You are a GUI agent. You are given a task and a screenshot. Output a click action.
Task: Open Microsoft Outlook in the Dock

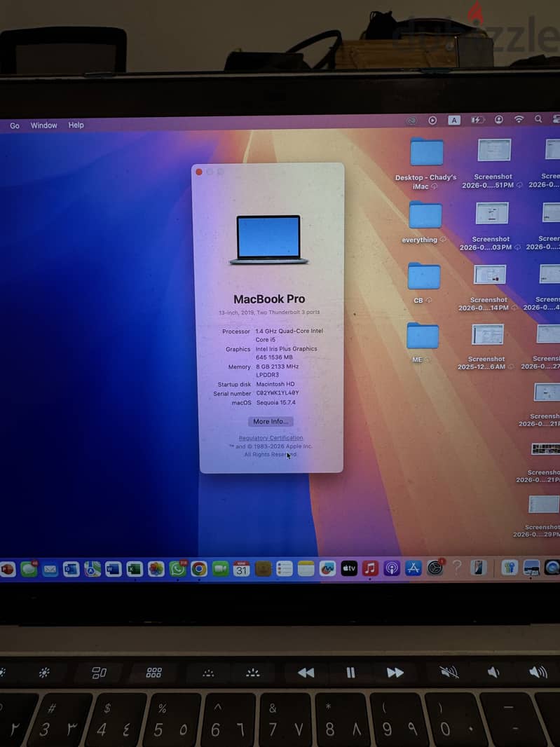(x=71, y=569)
